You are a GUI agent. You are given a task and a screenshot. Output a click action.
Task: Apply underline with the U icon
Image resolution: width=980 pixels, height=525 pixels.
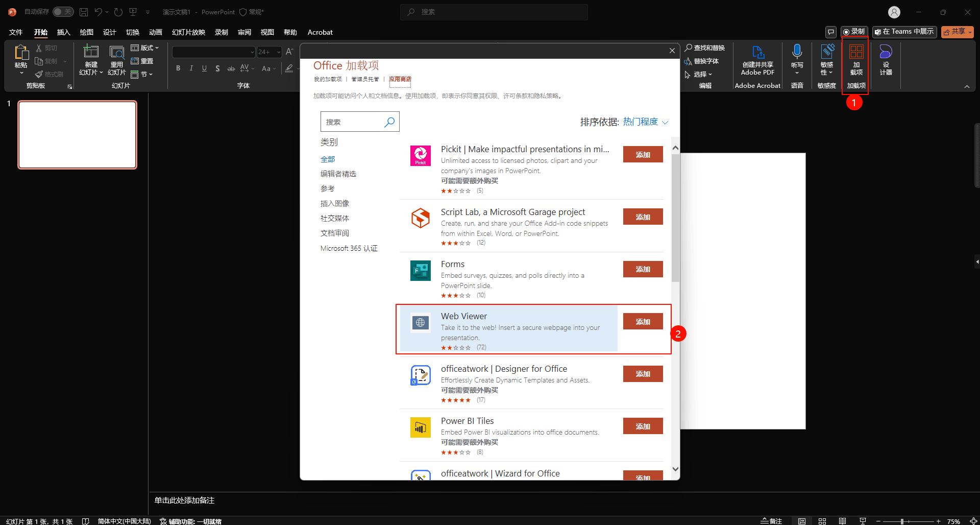(204, 68)
